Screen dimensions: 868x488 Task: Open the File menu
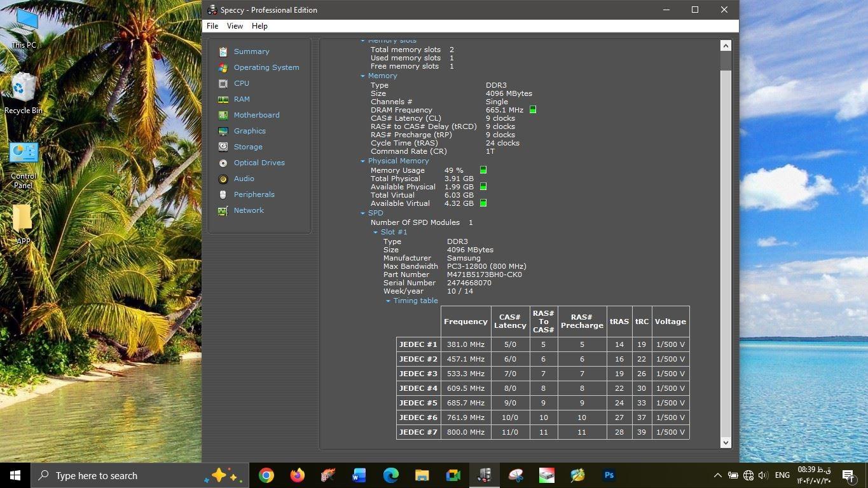(212, 26)
